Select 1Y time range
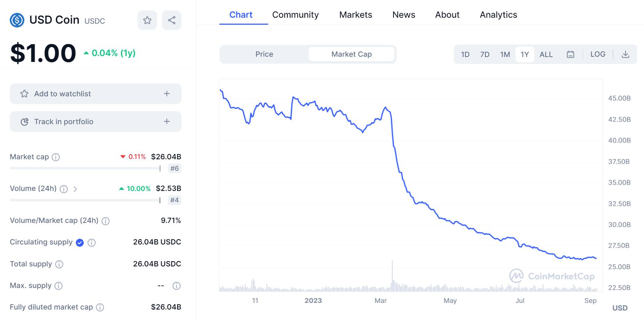This screenshot has width=644, height=321. 525,54
